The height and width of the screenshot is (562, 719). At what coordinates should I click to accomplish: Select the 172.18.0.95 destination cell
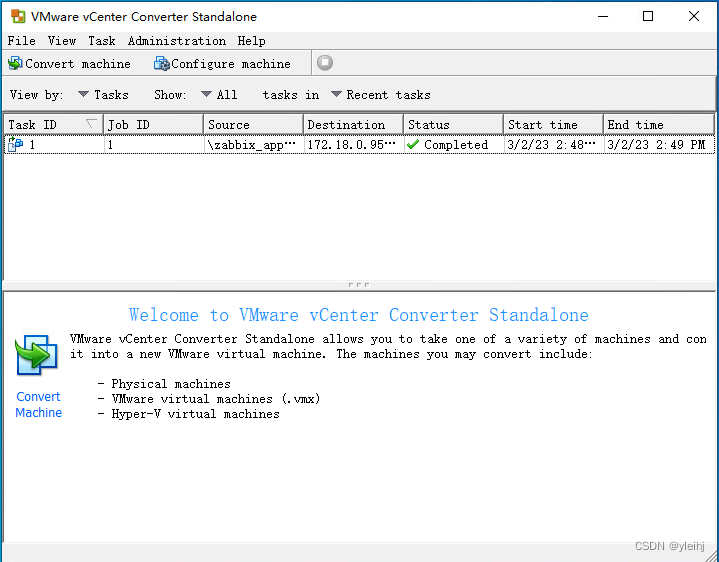(x=354, y=144)
